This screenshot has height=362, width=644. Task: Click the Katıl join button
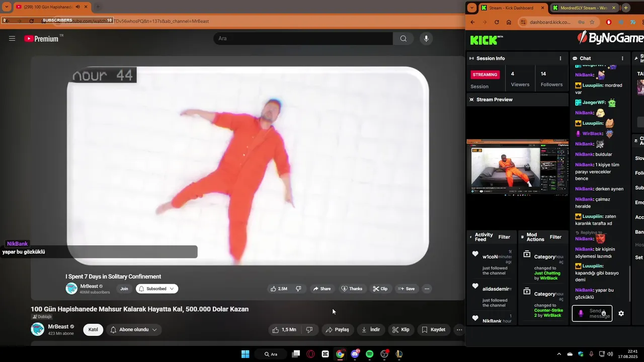point(93,330)
